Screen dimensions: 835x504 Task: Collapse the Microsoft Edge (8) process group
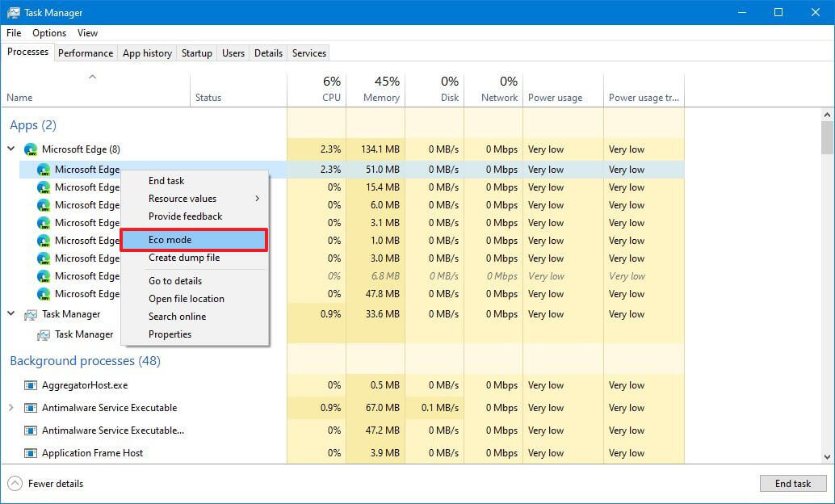point(10,149)
